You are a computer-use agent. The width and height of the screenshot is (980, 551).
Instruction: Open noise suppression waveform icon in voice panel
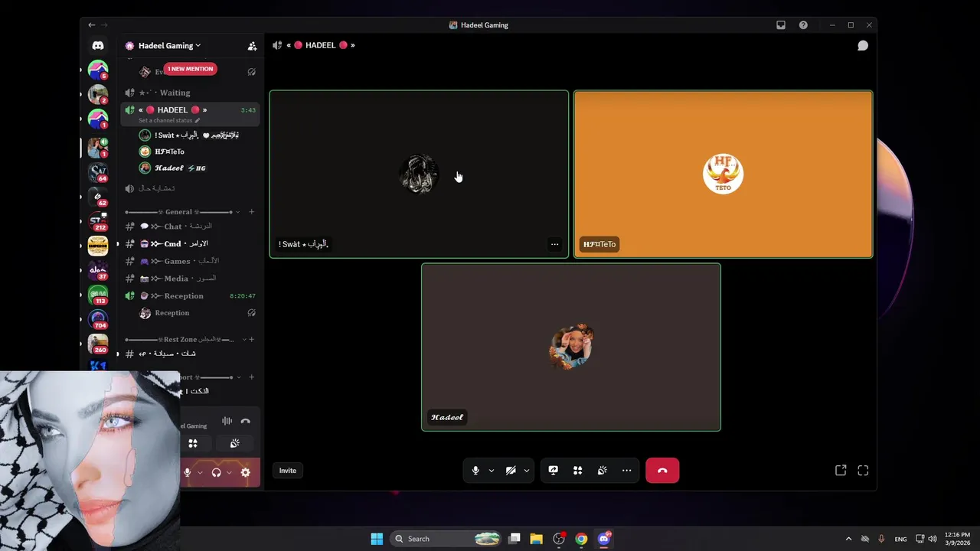point(227,421)
